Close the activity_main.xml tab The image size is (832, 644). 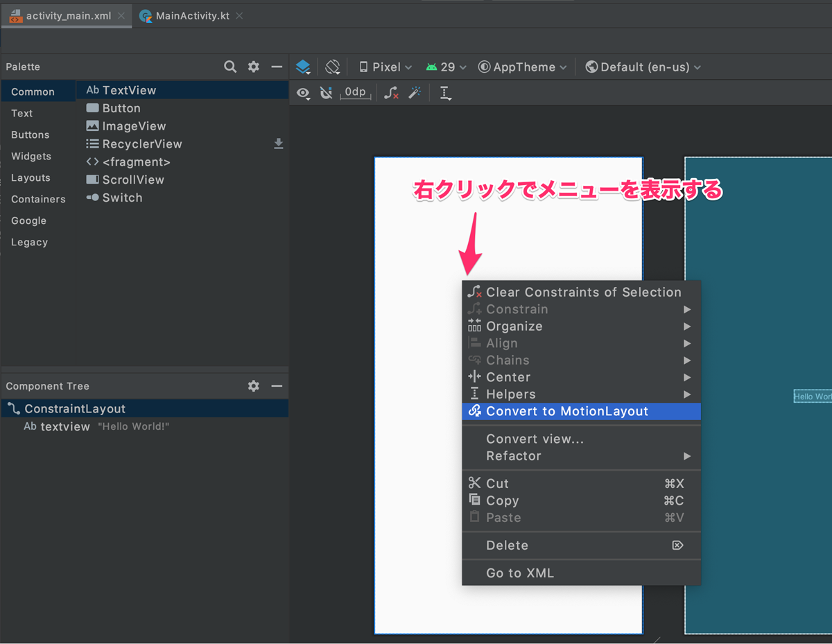click(121, 16)
